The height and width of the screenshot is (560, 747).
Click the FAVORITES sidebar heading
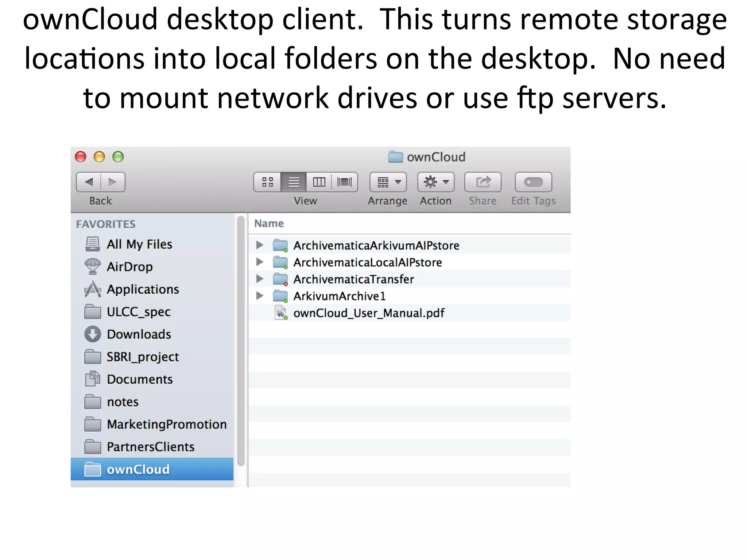(106, 224)
